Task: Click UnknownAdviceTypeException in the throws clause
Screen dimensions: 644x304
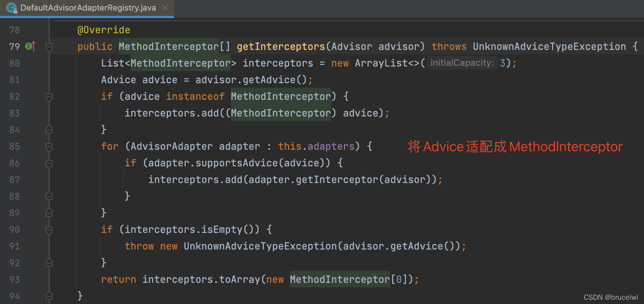Action: tap(549, 47)
